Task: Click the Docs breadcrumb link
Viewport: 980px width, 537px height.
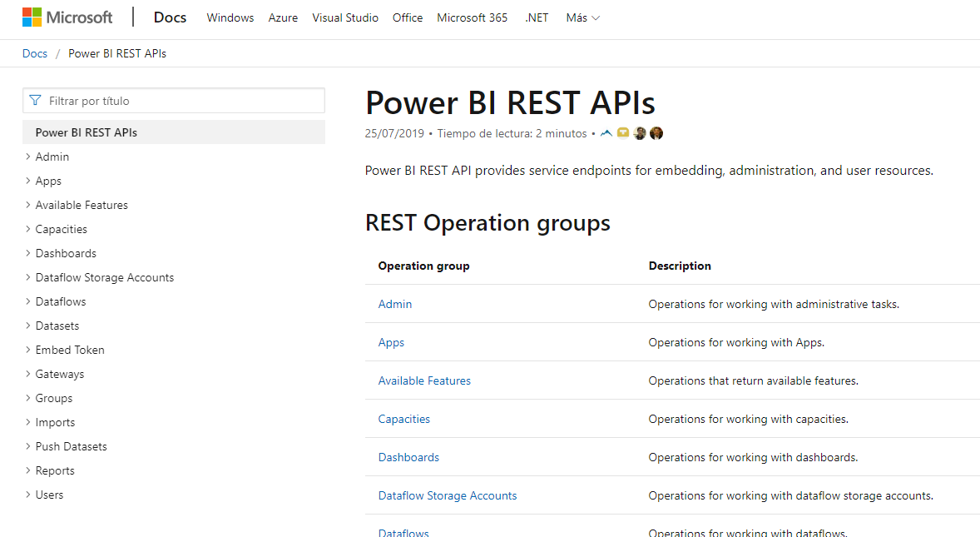Action: coord(35,53)
